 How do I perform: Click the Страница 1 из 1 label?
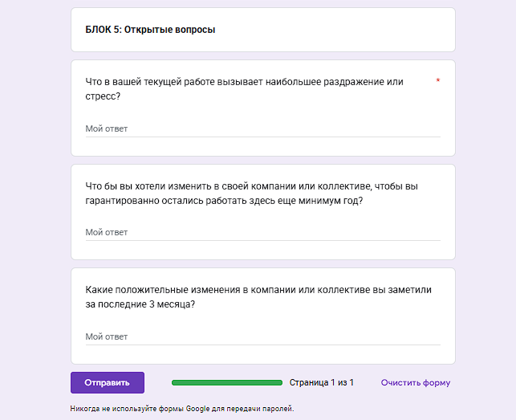click(x=321, y=383)
